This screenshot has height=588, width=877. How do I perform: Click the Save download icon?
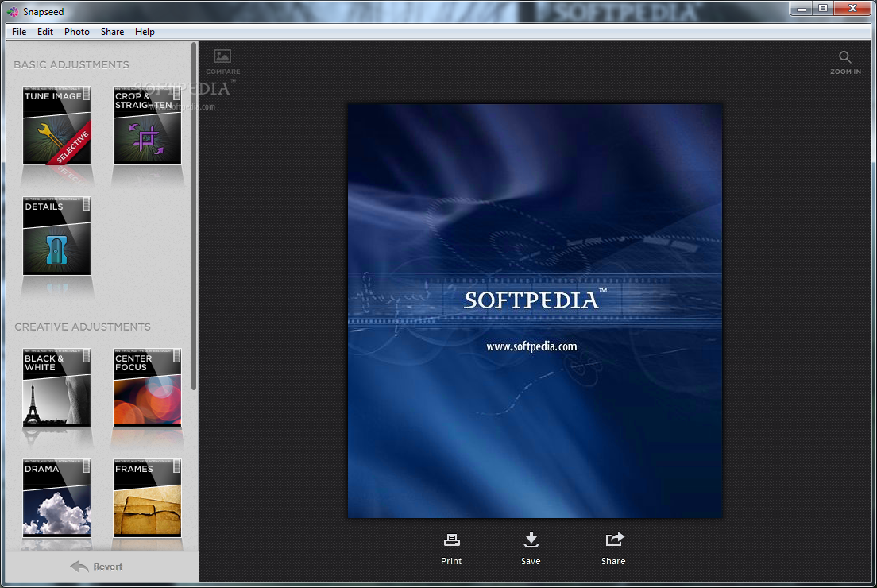coord(531,540)
